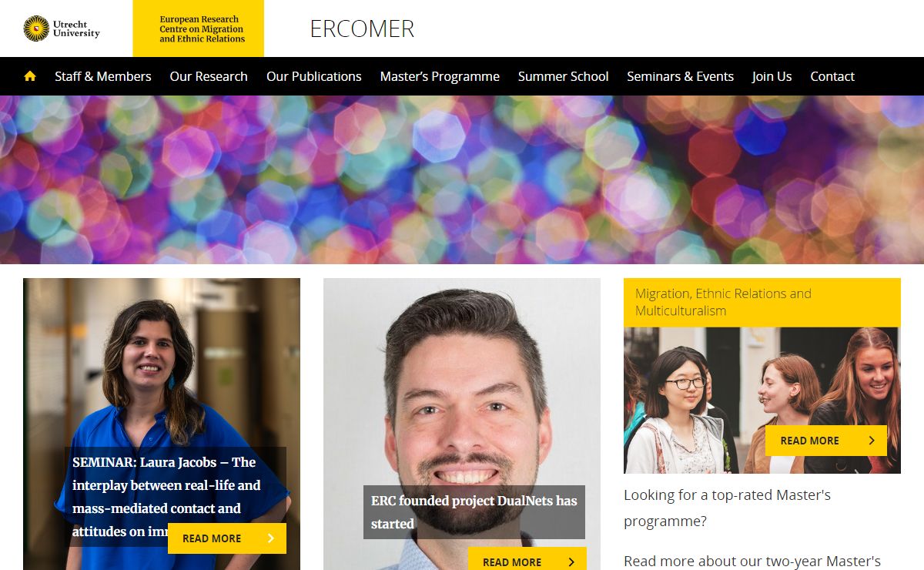Image resolution: width=924 pixels, height=570 pixels.
Task: Select Summer School in navigation bar
Action: click(x=563, y=76)
